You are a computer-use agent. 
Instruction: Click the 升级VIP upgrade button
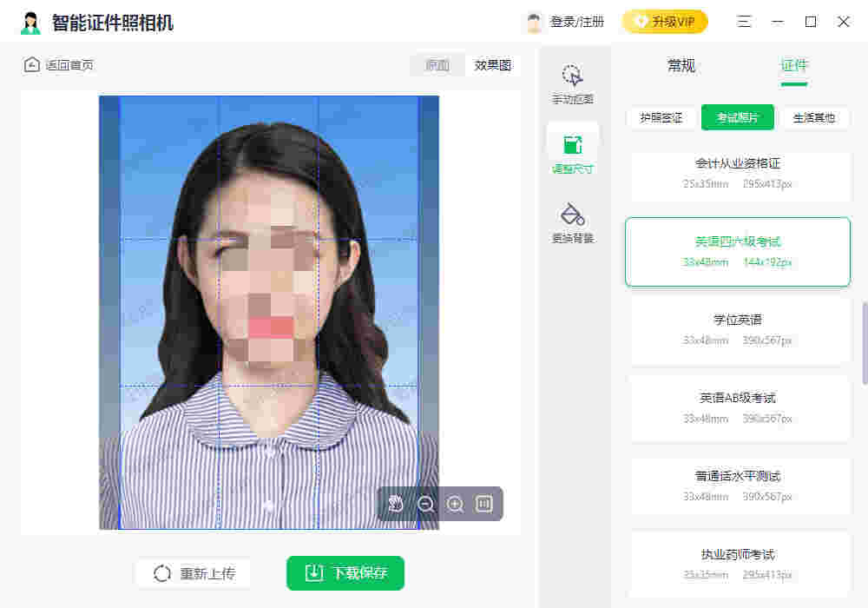(x=666, y=21)
